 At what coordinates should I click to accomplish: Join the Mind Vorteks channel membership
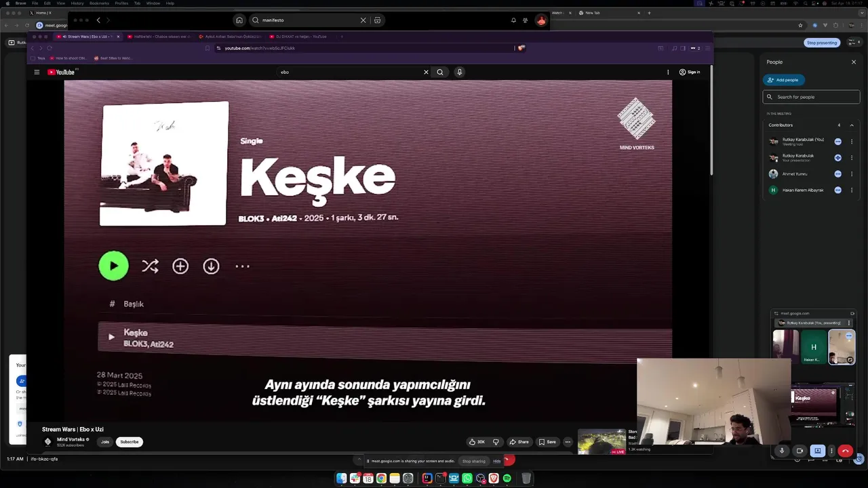tap(105, 442)
